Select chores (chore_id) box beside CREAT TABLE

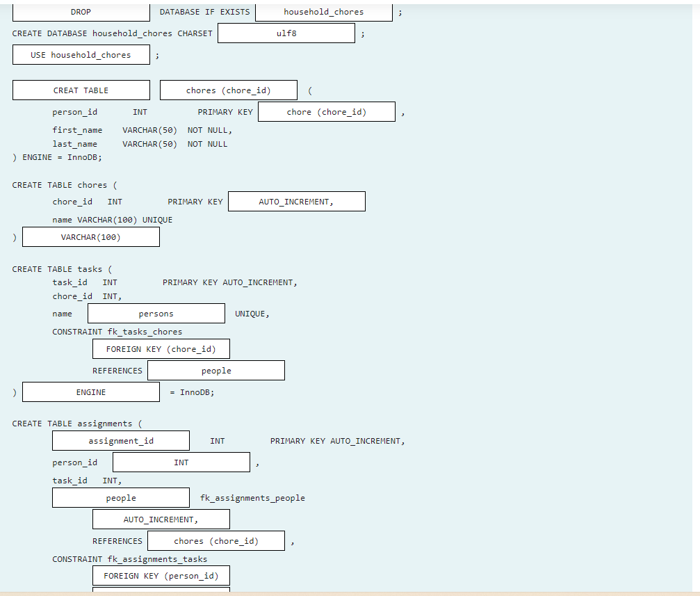point(229,90)
